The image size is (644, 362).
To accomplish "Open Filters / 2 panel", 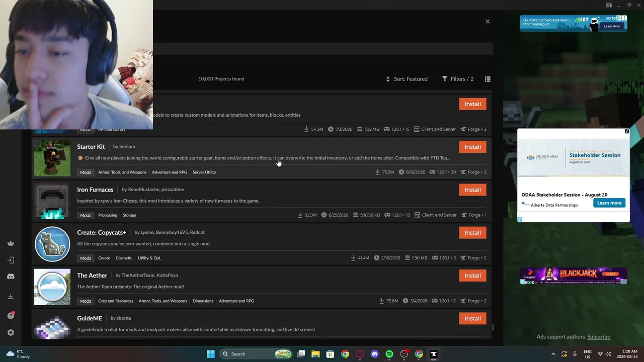I will [458, 79].
